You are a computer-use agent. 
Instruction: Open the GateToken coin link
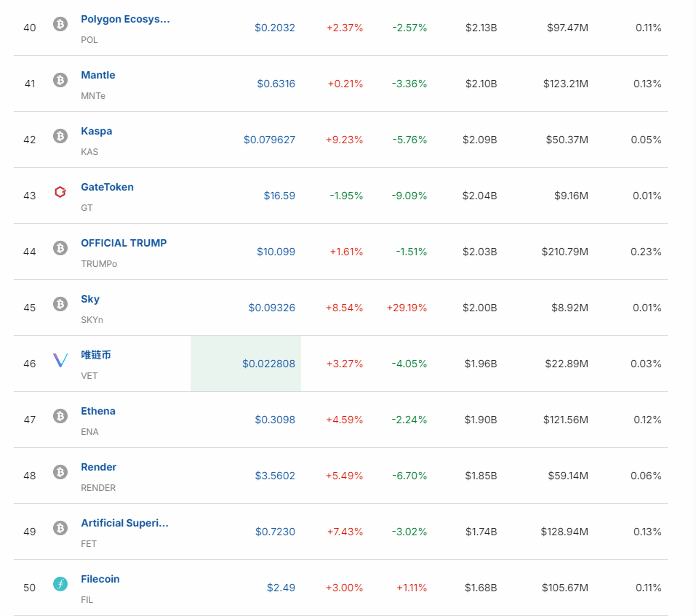pos(107,187)
